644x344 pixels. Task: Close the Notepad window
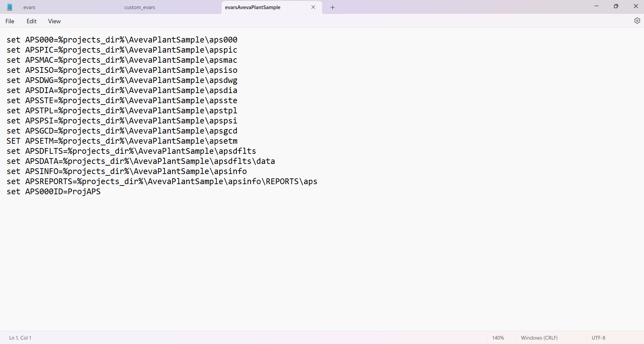[636, 6]
